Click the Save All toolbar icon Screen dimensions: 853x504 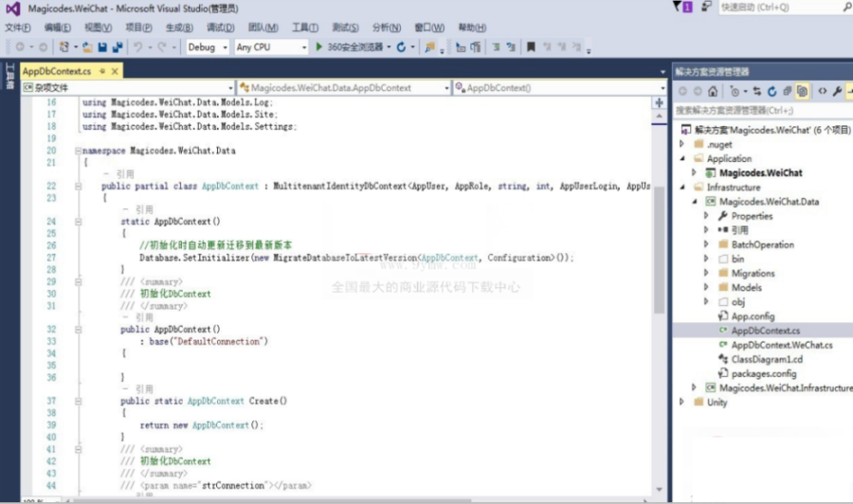tap(117, 47)
